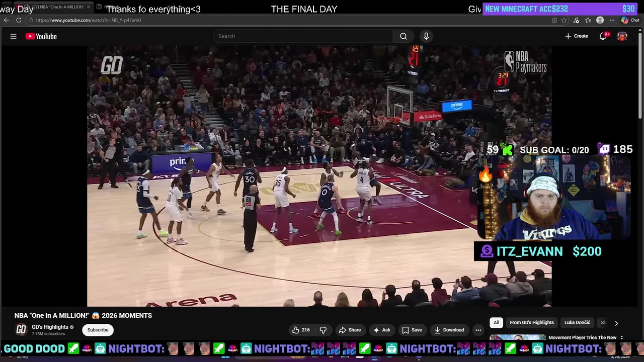This screenshot has height=362, width=644.
Task: Open browser extensions icon
Action: [x=576, y=20]
